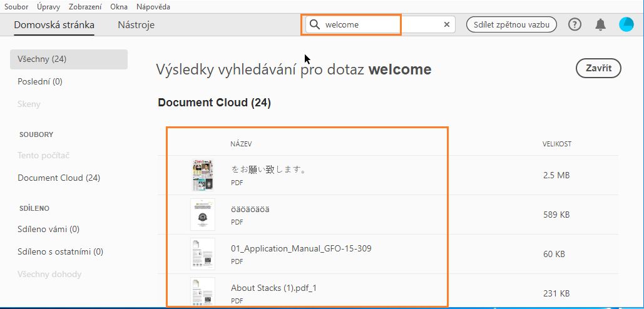Select Skeny in the sidebar
644x309 pixels.
29,104
